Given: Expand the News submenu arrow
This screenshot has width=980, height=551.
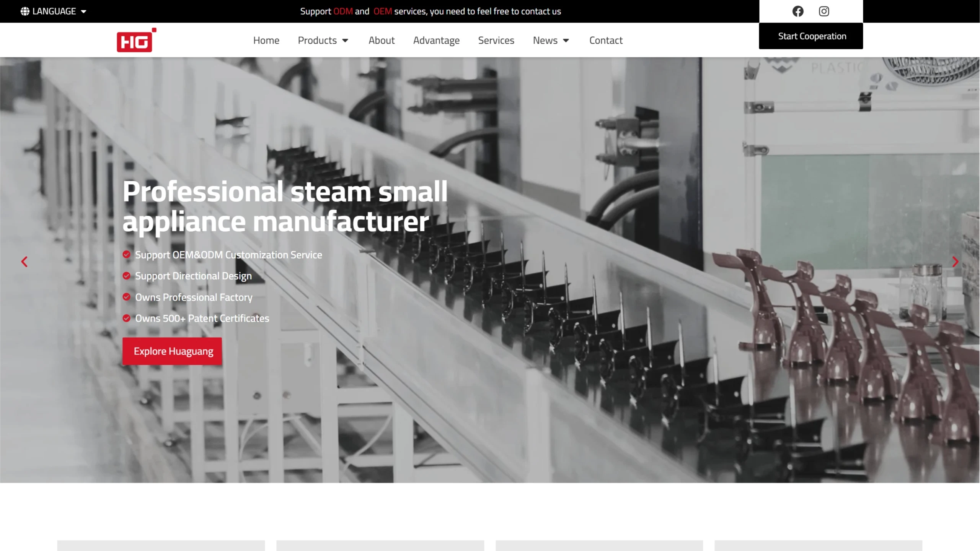Looking at the screenshot, I should [566, 41].
